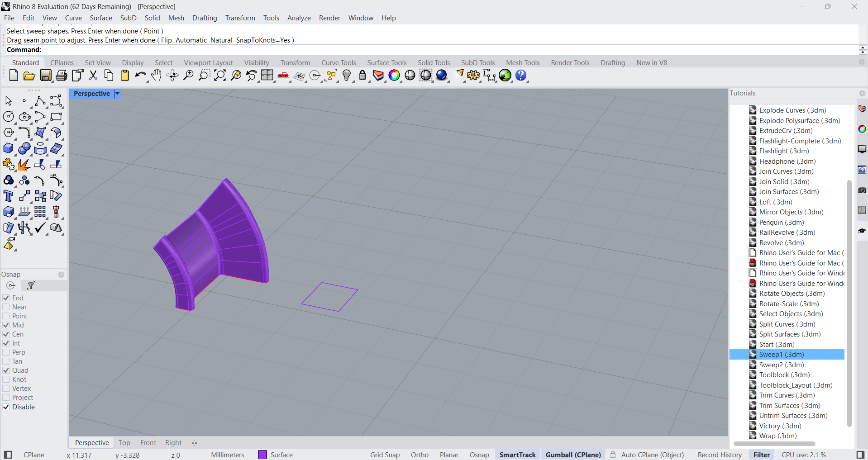Toggle Grid Snap in the status bar
Screen dimensions: 868x460
click(385, 455)
